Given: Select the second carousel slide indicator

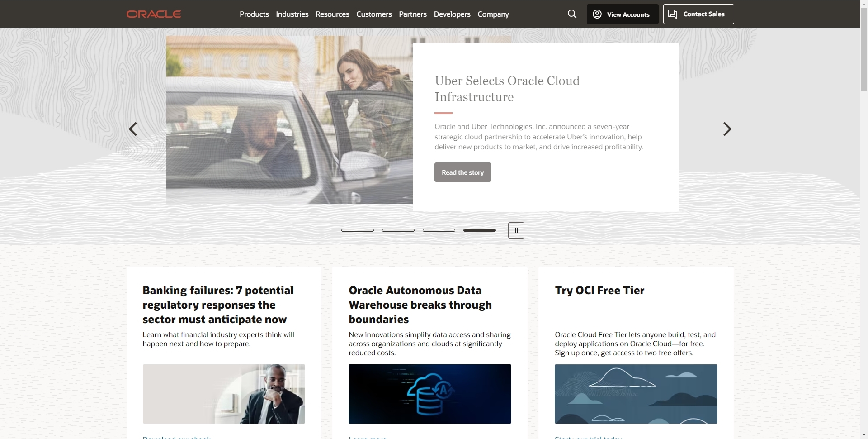Looking at the screenshot, I should 398,230.
